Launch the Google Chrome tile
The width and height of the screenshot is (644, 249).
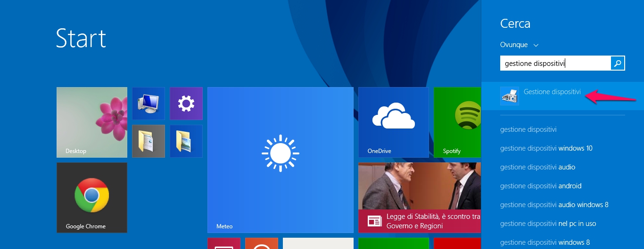coord(91,197)
